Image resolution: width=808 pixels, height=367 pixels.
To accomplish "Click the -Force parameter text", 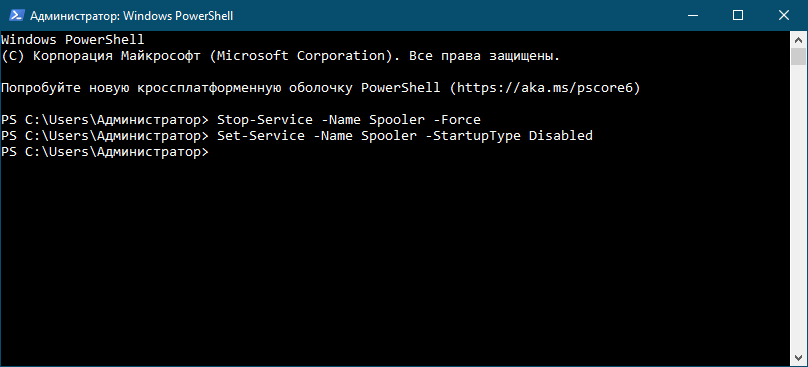I will click(457, 120).
